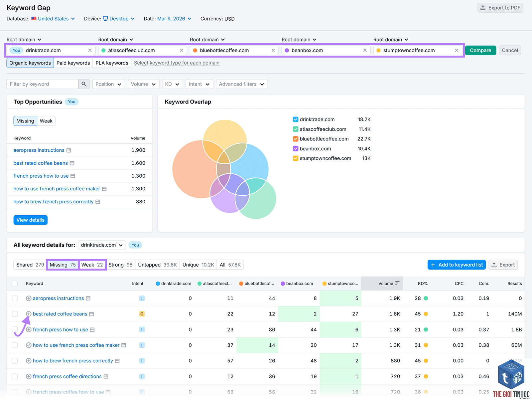Expand the Volume filter dropdown

click(x=143, y=84)
